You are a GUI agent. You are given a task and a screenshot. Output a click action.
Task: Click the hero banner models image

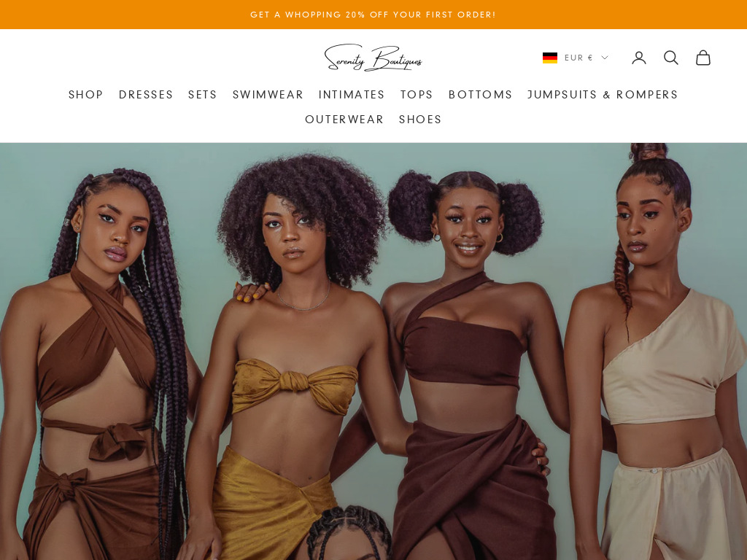373,351
